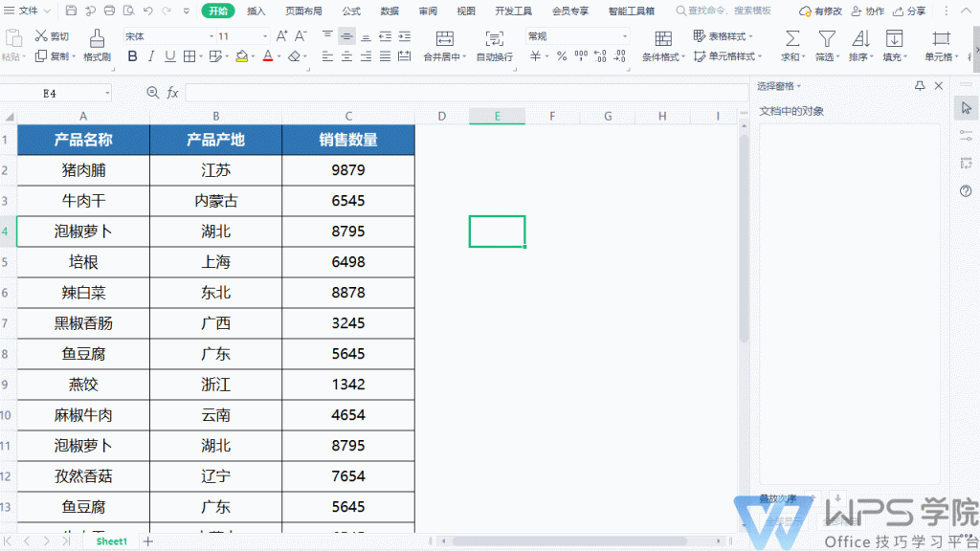Click the Name Box showing E4
980x551 pixels.
click(56, 93)
